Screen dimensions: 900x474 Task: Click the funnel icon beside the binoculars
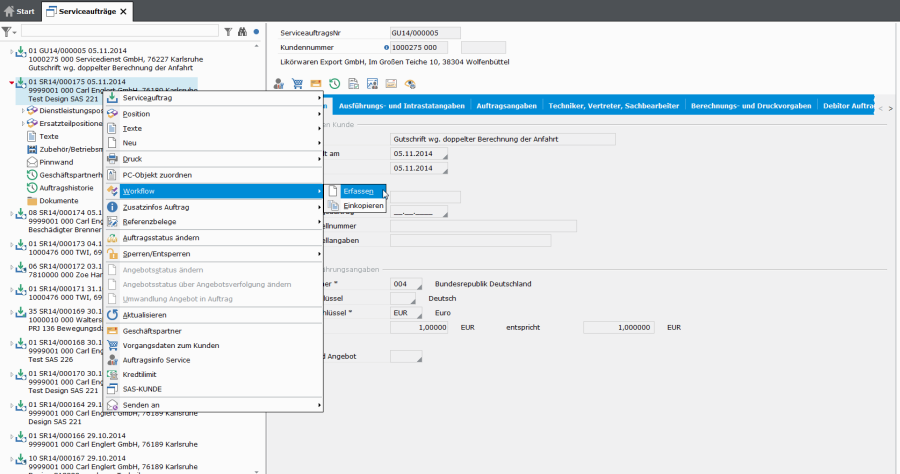228,32
